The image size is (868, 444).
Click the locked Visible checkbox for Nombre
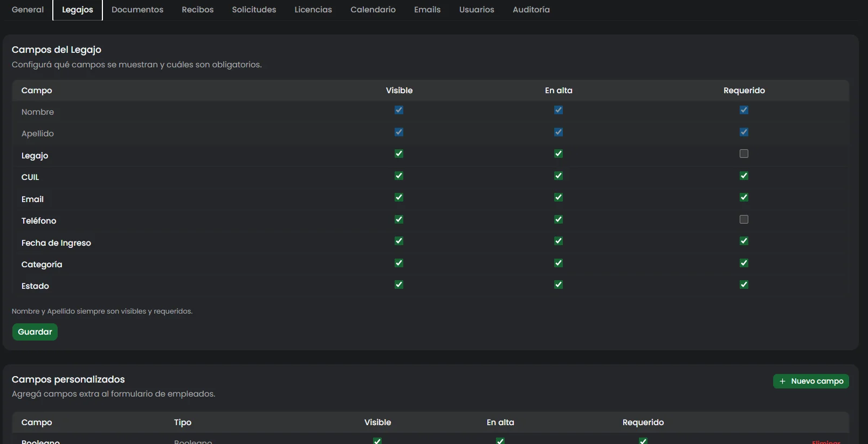(399, 110)
